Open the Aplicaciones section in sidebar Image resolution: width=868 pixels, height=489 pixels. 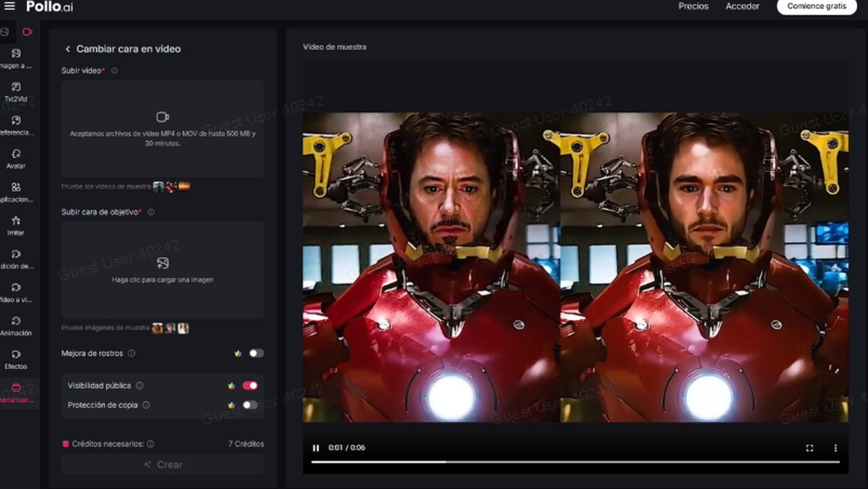click(x=16, y=192)
